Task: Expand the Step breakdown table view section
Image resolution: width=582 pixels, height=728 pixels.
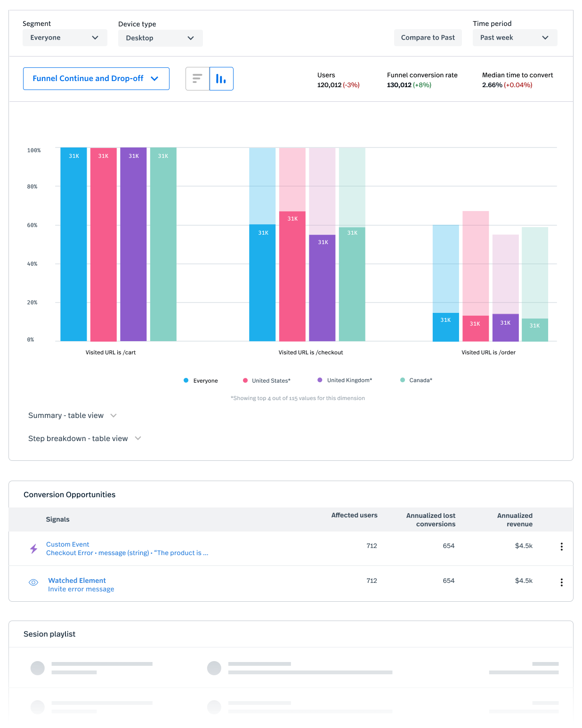Action: pyautogui.click(x=84, y=438)
